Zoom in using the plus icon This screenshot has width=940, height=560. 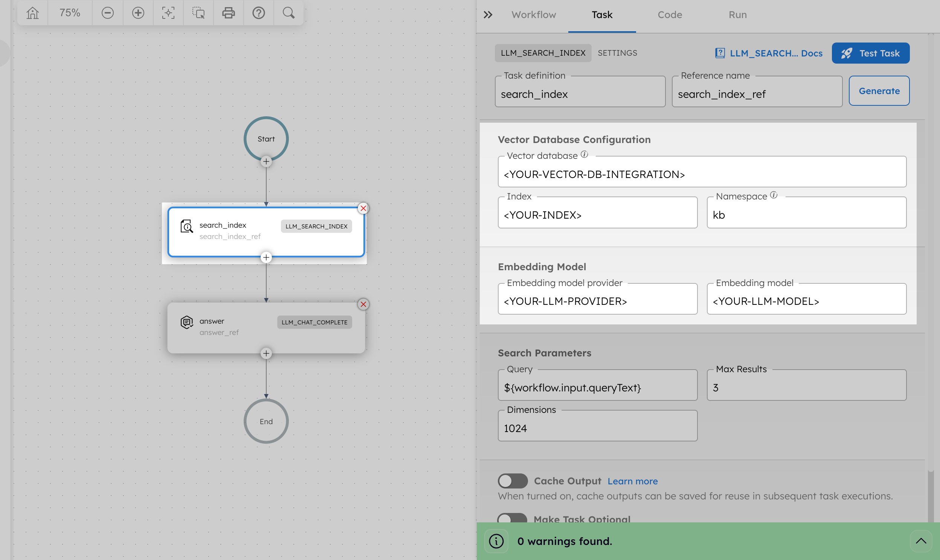(138, 12)
